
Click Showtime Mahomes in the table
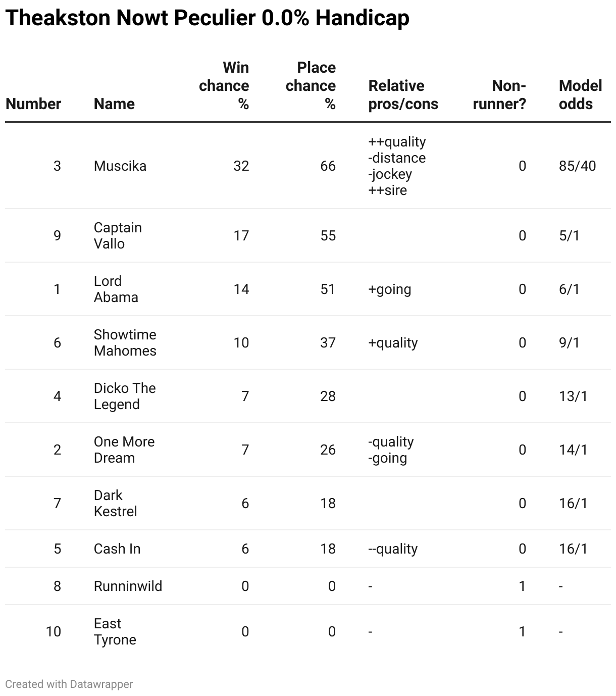pos(125,343)
